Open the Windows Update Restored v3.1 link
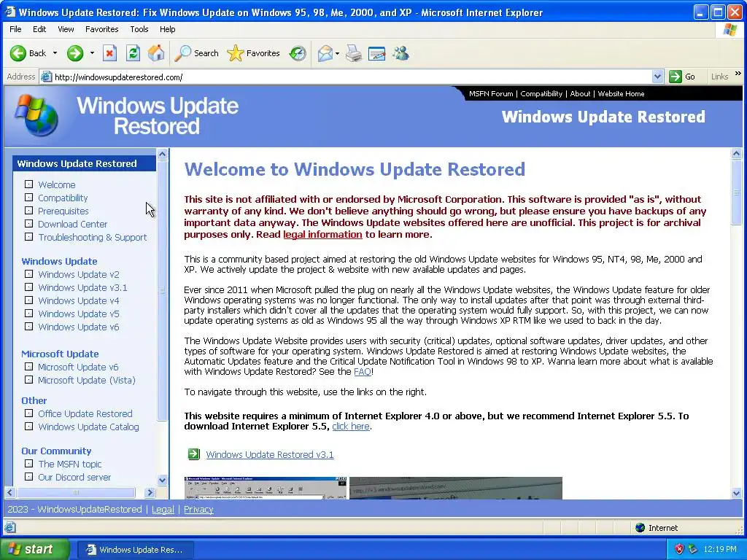 pos(270,454)
